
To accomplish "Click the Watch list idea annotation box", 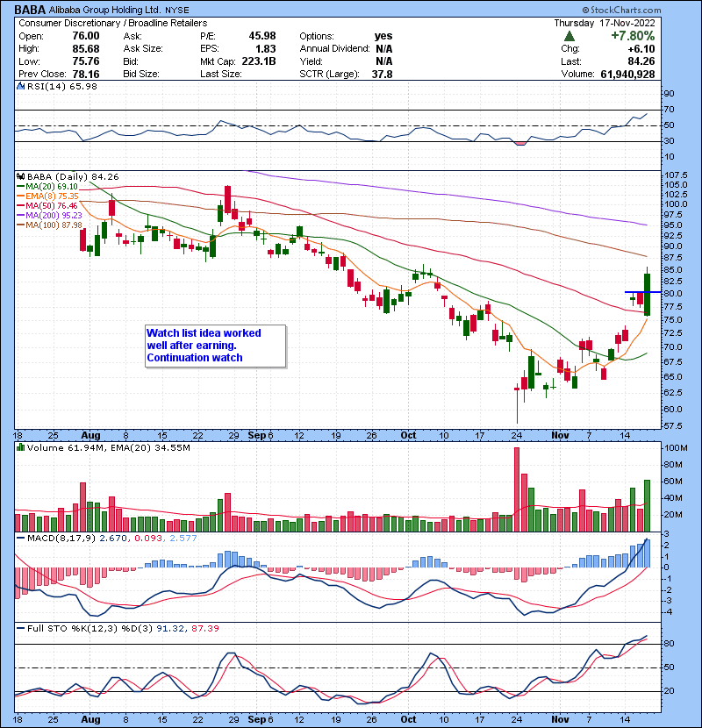I will [x=216, y=346].
